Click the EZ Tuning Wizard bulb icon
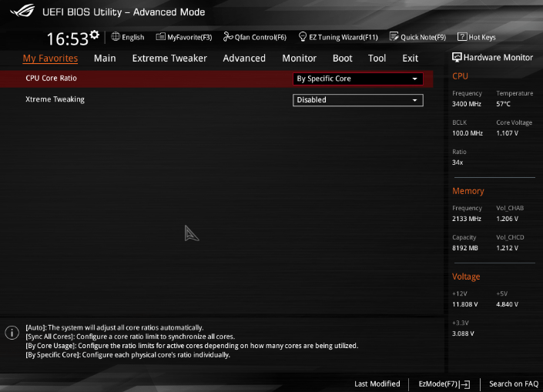 tap(303, 36)
